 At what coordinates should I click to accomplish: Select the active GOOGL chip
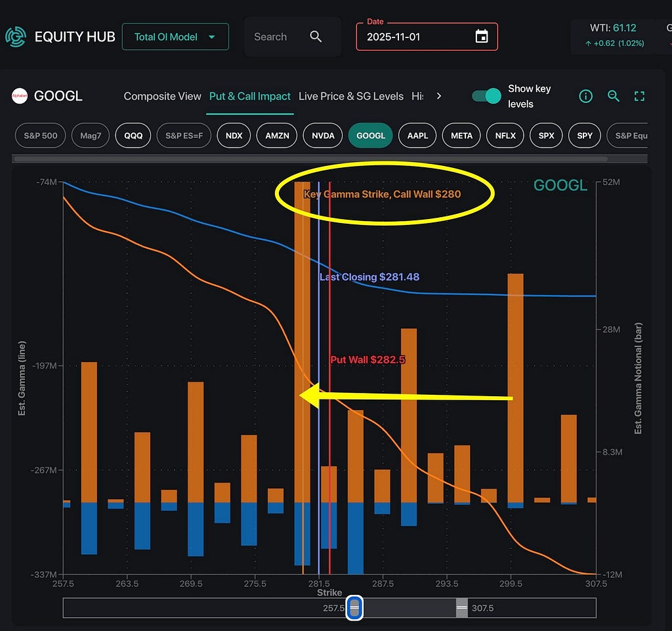[371, 135]
